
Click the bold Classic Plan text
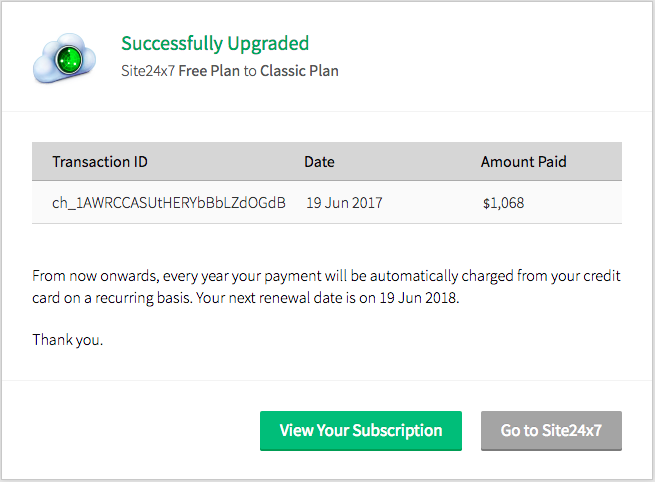pyautogui.click(x=299, y=72)
